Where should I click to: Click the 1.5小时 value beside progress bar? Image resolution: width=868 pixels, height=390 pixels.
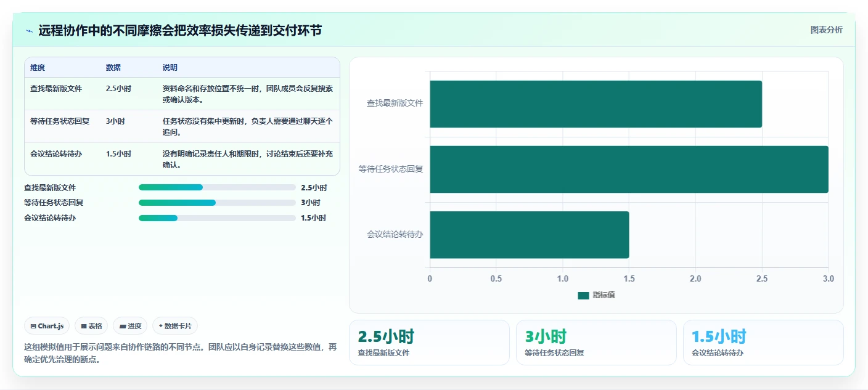(x=314, y=218)
